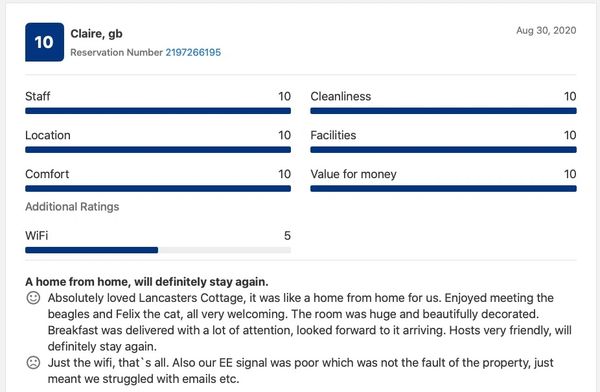Screen dimensions: 600x392
Task: Click the Value for money label
Action: 353,174
